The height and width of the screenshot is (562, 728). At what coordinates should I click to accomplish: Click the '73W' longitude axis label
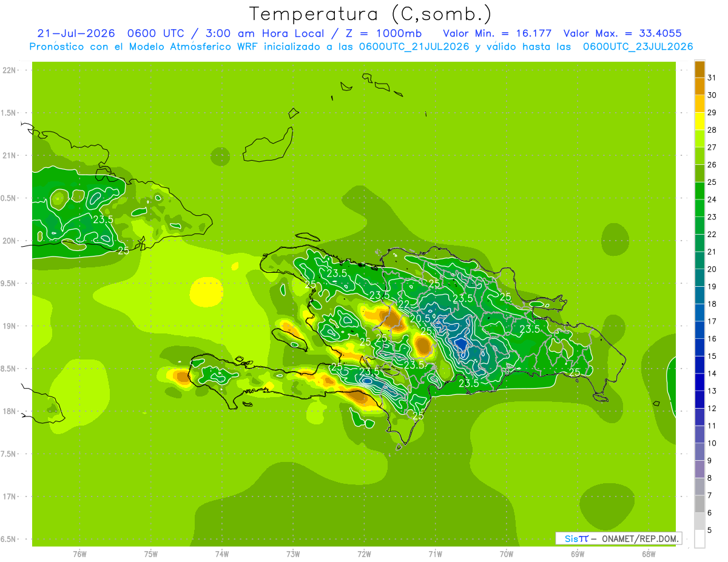[x=293, y=554]
